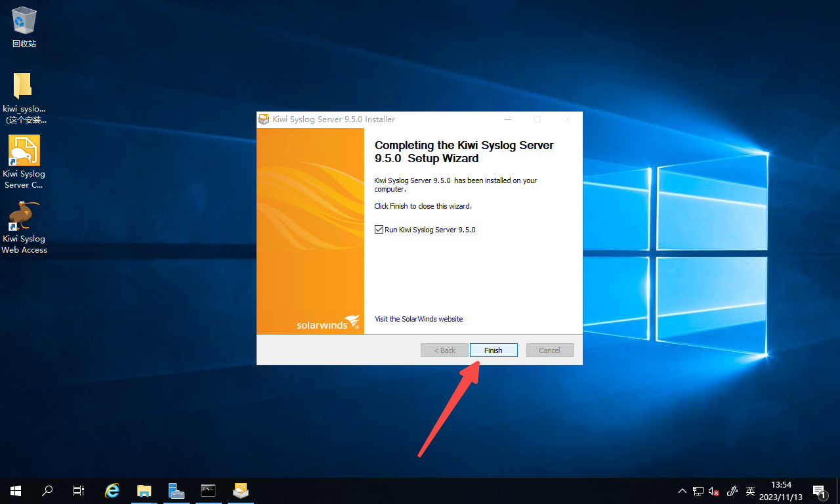Select the kiwi_syslo... folder on the desktop
The height and width of the screenshot is (504, 840).
click(x=24, y=98)
